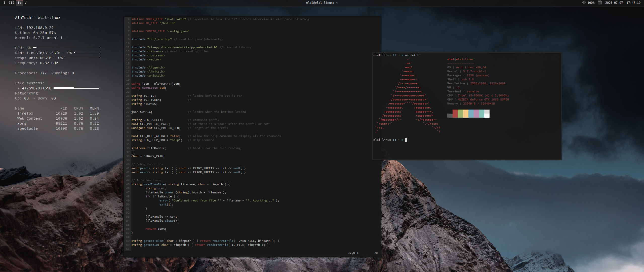Click the red color block in neofetch
The image size is (644, 272).
(455, 114)
